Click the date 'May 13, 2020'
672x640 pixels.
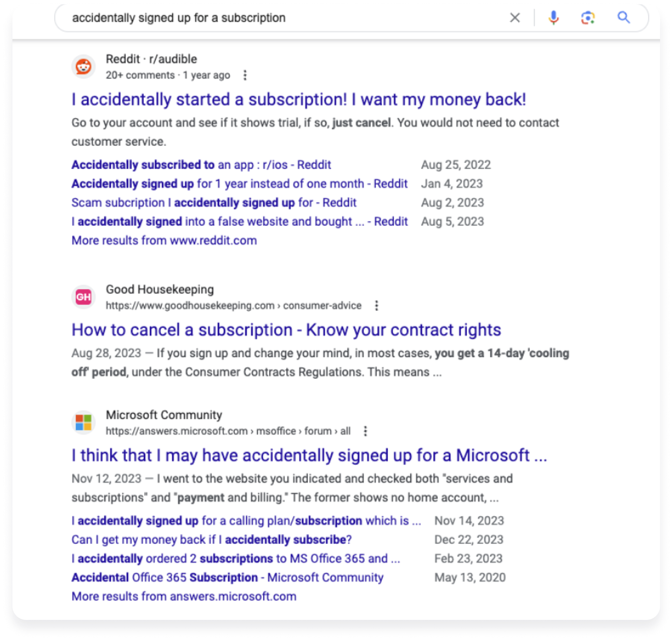tap(469, 577)
